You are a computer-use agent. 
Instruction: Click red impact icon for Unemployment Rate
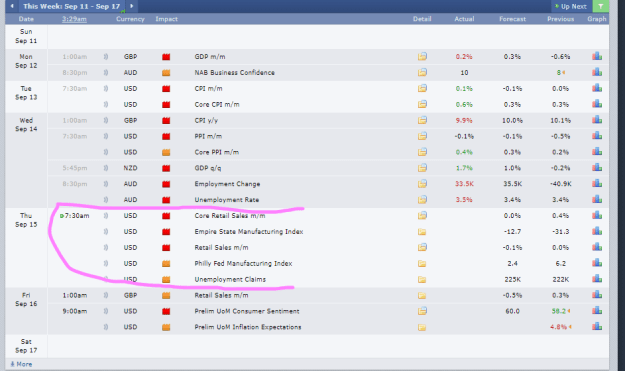(166, 200)
